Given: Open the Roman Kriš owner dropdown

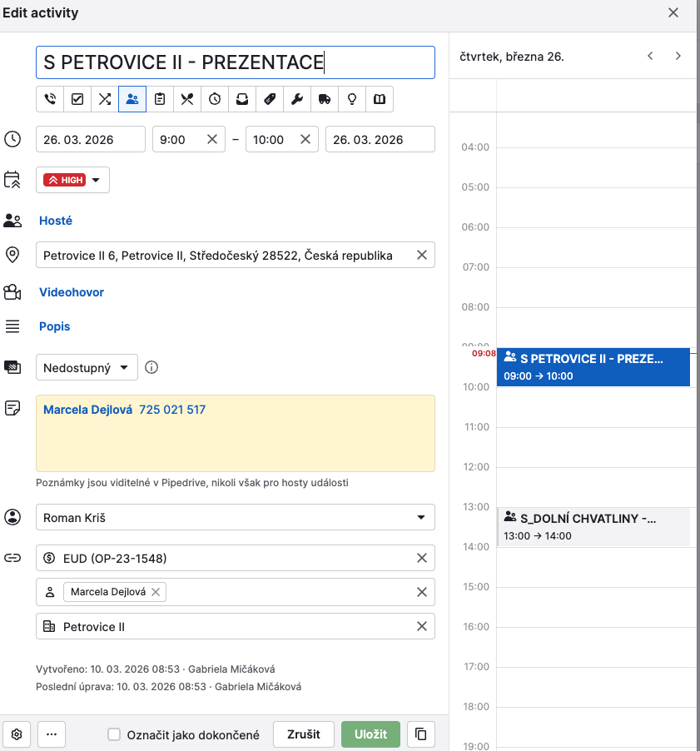Looking at the screenshot, I should 235,518.
